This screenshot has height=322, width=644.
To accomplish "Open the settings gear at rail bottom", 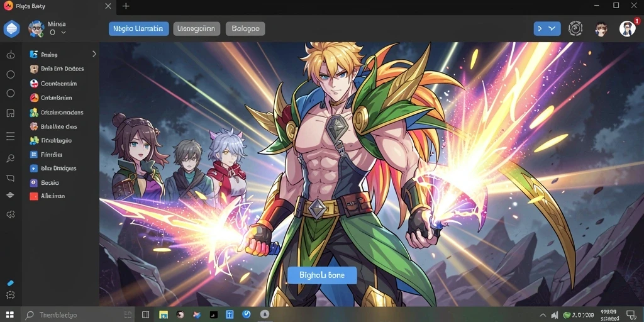I will 11,294.
